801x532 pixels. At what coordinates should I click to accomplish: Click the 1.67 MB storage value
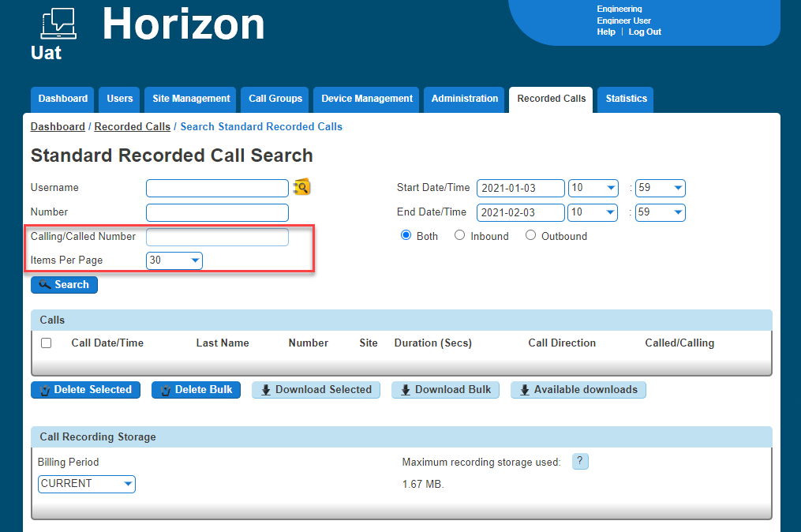pyautogui.click(x=423, y=484)
